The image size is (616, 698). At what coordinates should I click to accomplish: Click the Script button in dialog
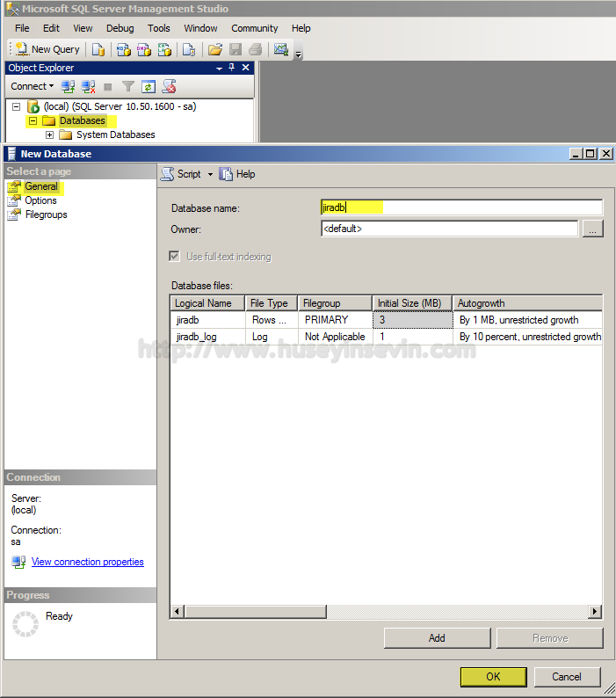[x=181, y=174]
